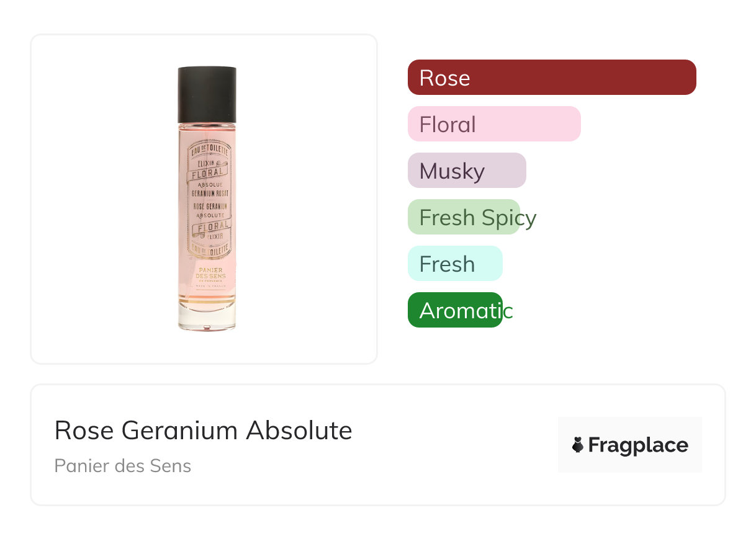
Task: Click the Fragplace perfume bottle logo icon
Action: click(578, 445)
